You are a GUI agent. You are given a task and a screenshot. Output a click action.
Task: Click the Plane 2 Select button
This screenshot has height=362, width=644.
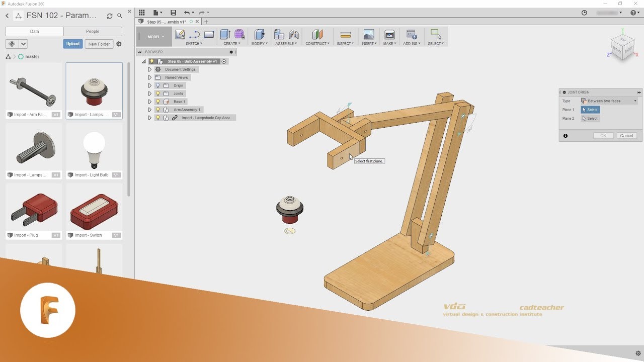[x=590, y=118]
